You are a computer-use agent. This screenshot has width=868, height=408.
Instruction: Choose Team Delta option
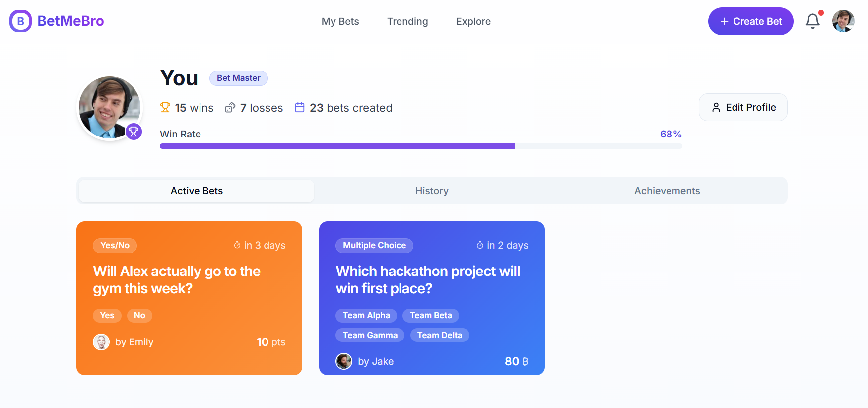[x=440, y=335]
